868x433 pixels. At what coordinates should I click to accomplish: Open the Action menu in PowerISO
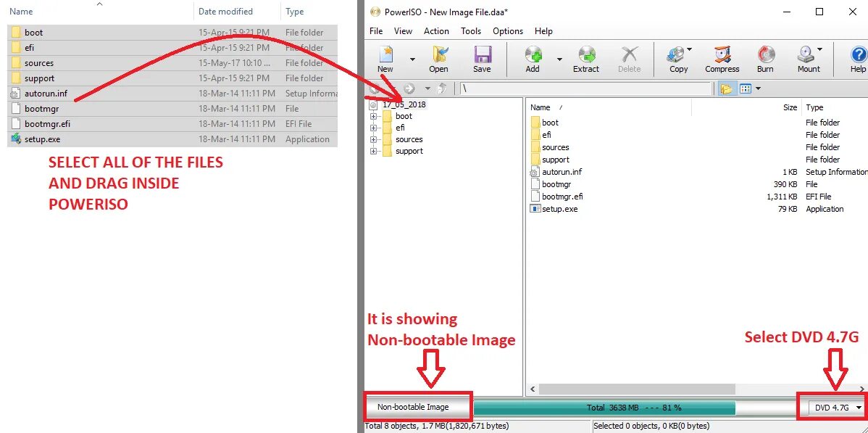(436, 31)
